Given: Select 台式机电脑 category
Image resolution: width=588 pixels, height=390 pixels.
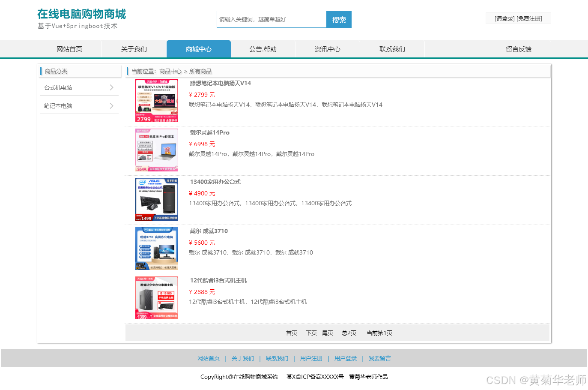Looking at the screenshot, I should [x=58, y=87].
